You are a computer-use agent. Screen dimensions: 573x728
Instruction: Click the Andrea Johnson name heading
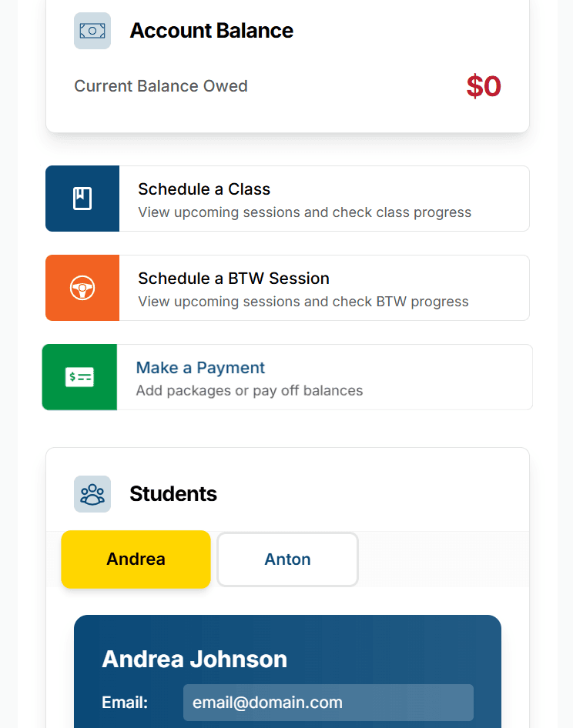[x=194, y=659]
